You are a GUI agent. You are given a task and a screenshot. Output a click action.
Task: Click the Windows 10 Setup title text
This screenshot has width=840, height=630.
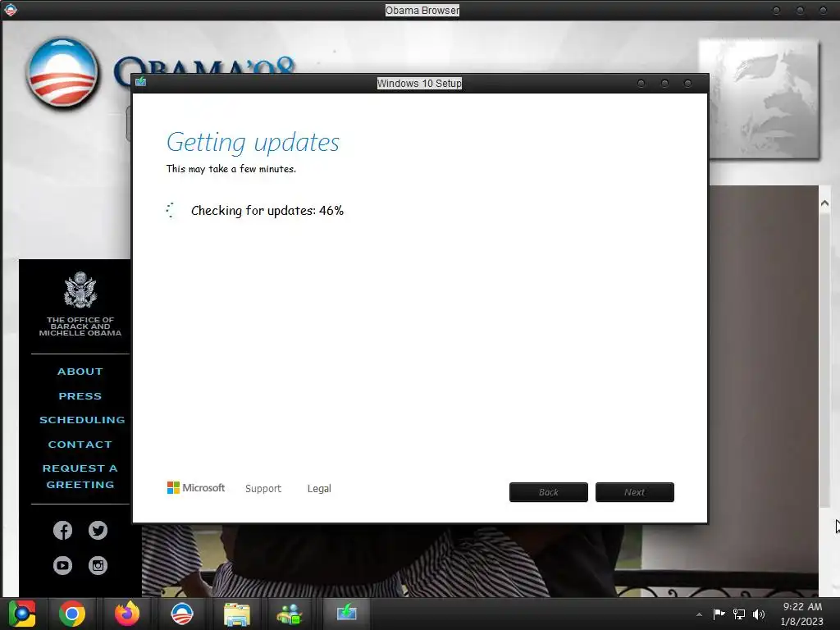click(419, 83)
